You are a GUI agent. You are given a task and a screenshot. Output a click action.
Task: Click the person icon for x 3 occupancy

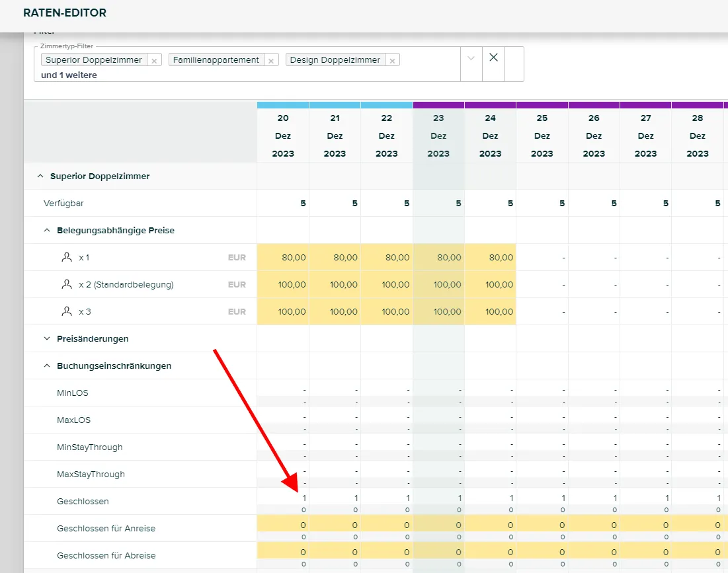coord(67,311)
